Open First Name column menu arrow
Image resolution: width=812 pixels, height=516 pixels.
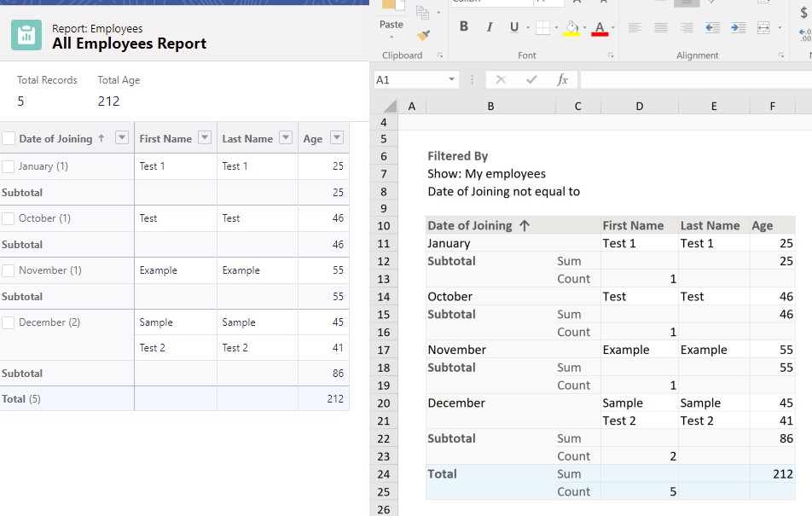(x=205, y=137)
